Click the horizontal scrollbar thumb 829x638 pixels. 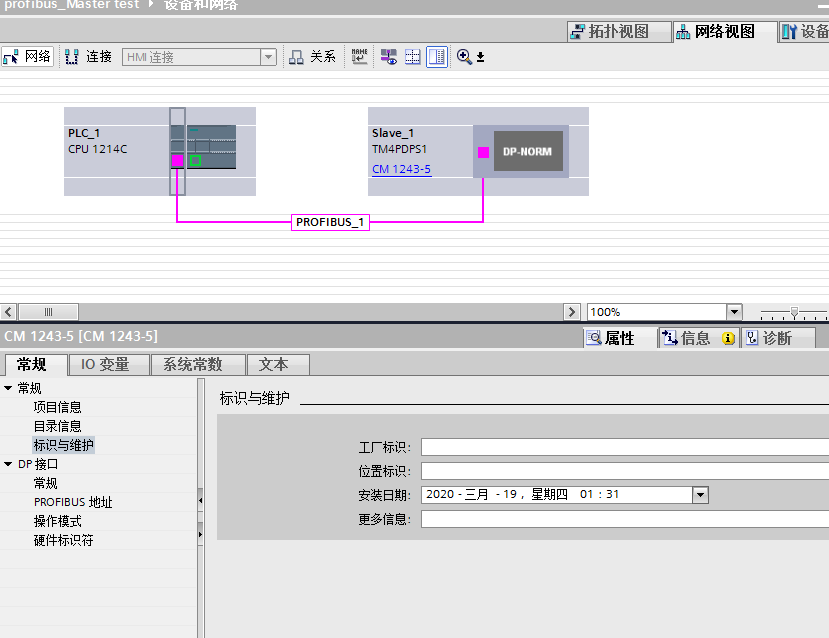click(48, 312)
